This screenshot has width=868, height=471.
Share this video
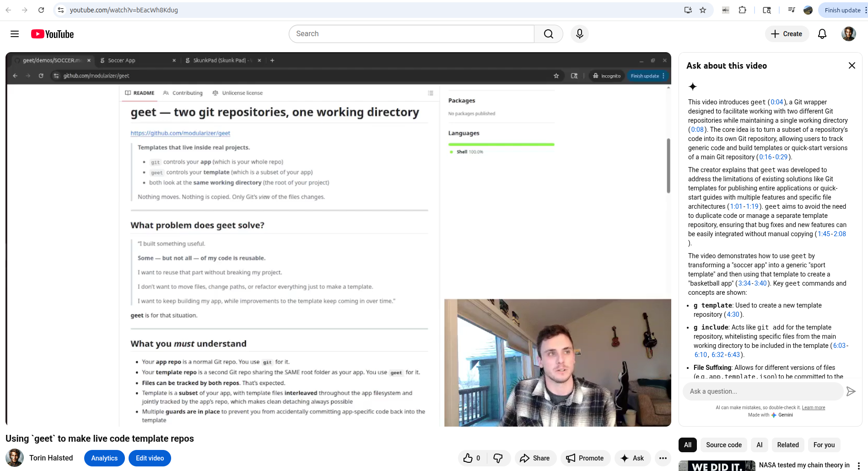pos(535,458)
